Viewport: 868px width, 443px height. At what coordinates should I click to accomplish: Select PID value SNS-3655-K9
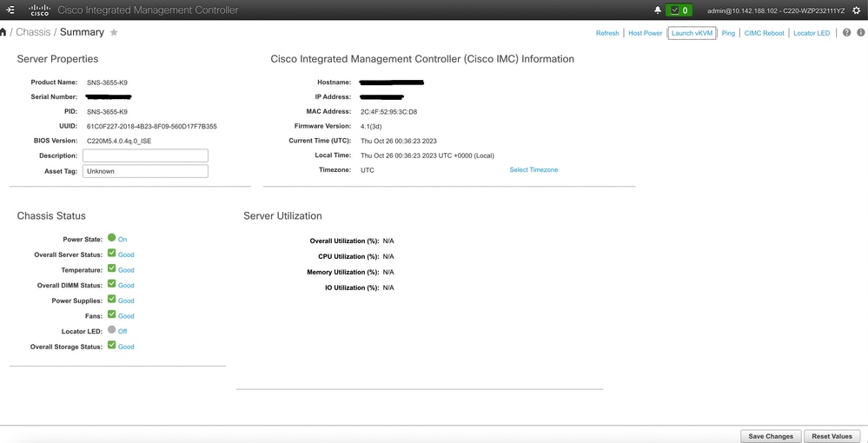click(x=108, y=112)
